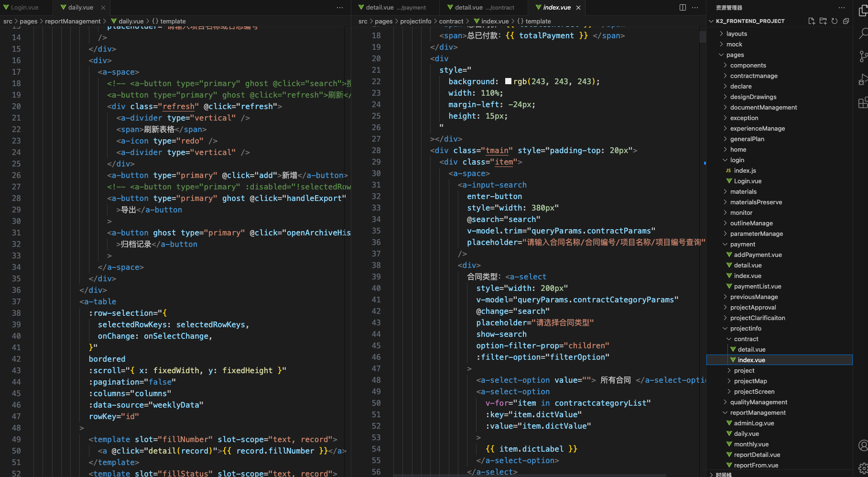Open the detail.vue payment tab
This screenshot has width=868, height=477.
(396, 7)
